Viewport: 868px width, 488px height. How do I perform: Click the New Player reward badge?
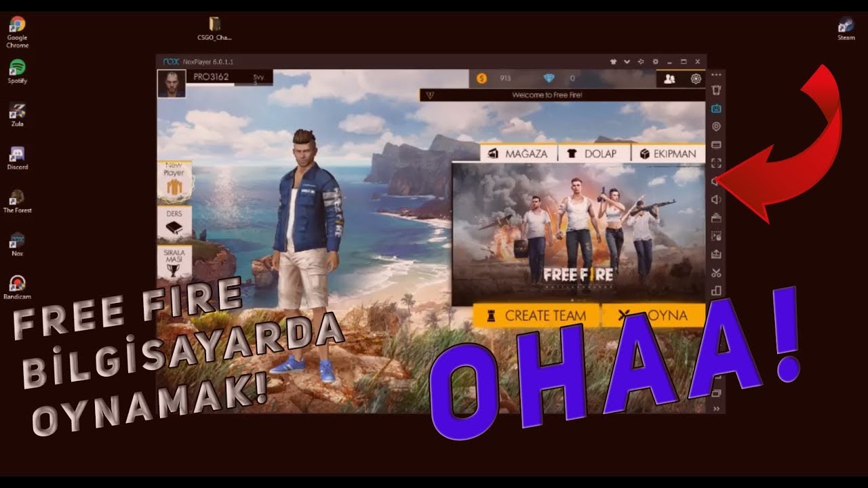(174, 182)
